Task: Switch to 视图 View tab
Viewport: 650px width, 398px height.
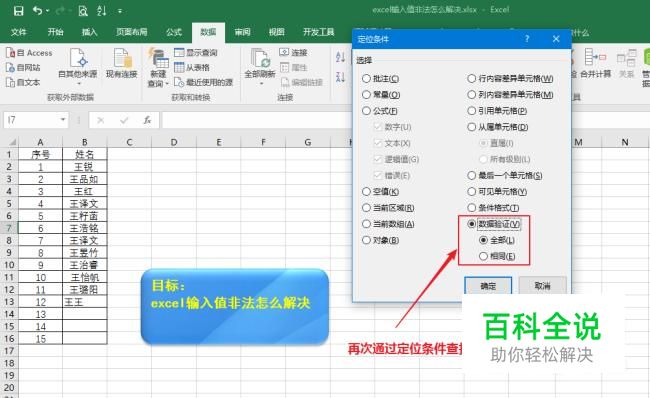Action: [276, 32]
